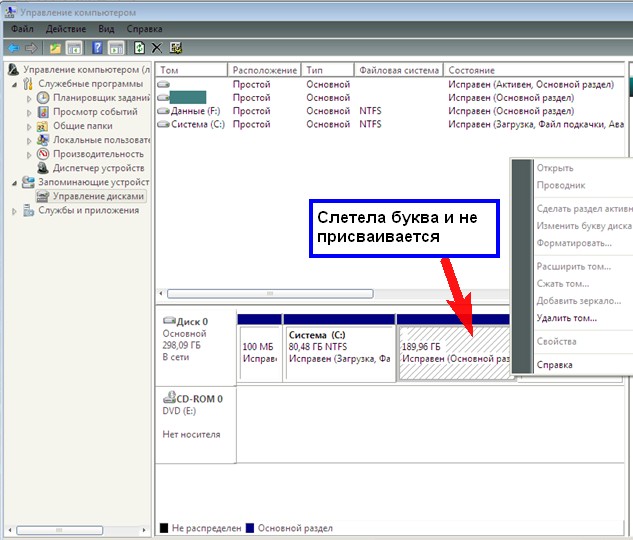Sort by the Состояние column header
The width and height of the screenshot is (633, 540).
pyautogui.click(x=534, y=70)
